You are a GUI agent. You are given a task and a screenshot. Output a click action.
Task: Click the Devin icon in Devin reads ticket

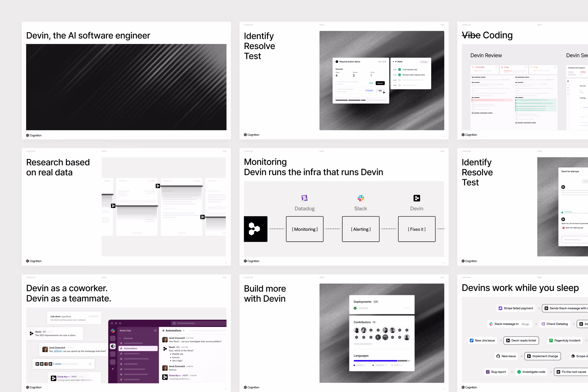click(x=508, y=341)
